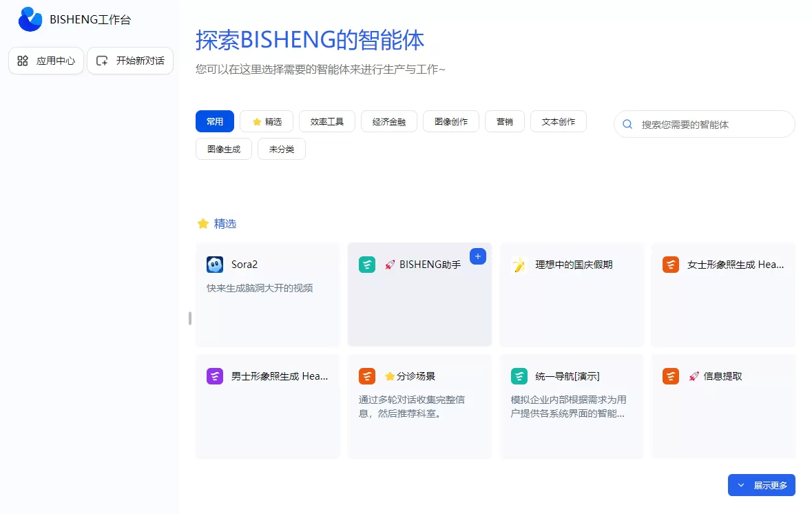812x514 pixels.
Task: Click the 统一导航[演示] card title
Action: click(568, 376)
